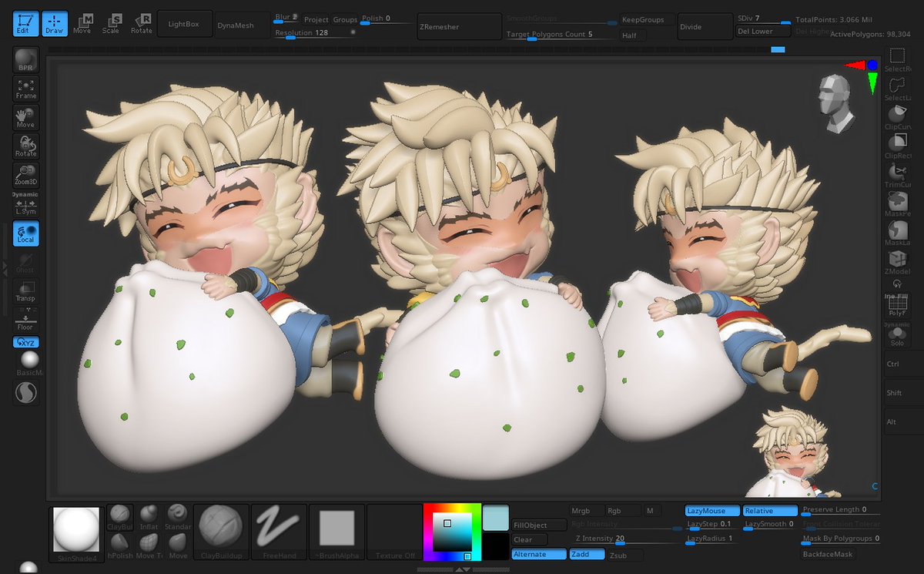The width and height of the screenshot is (924, 574).
Task: Select the Inflat brush
Action: [149, 517]
